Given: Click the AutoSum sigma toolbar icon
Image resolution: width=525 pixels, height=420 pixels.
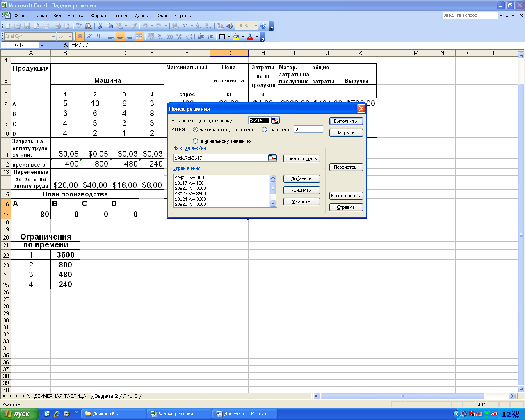Looking at the screenshot, I should (x=185, y=26).
